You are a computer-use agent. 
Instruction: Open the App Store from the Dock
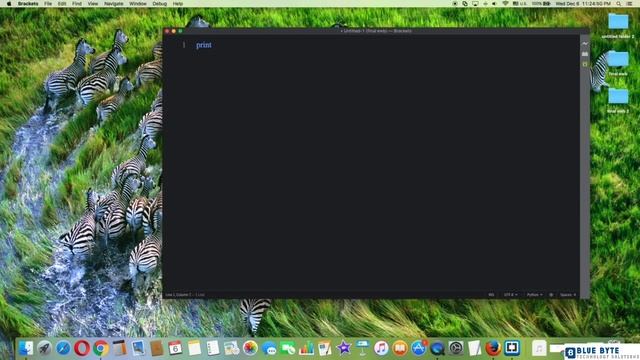(419, 348)
